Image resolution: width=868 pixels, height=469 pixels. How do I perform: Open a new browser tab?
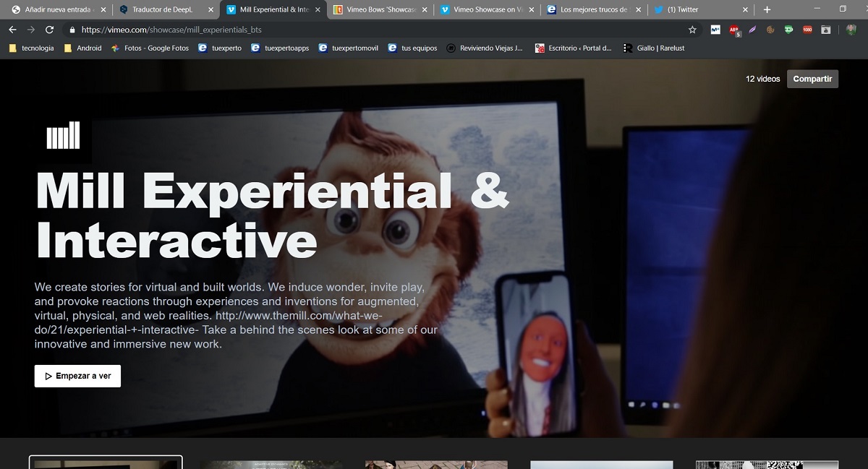767,10
